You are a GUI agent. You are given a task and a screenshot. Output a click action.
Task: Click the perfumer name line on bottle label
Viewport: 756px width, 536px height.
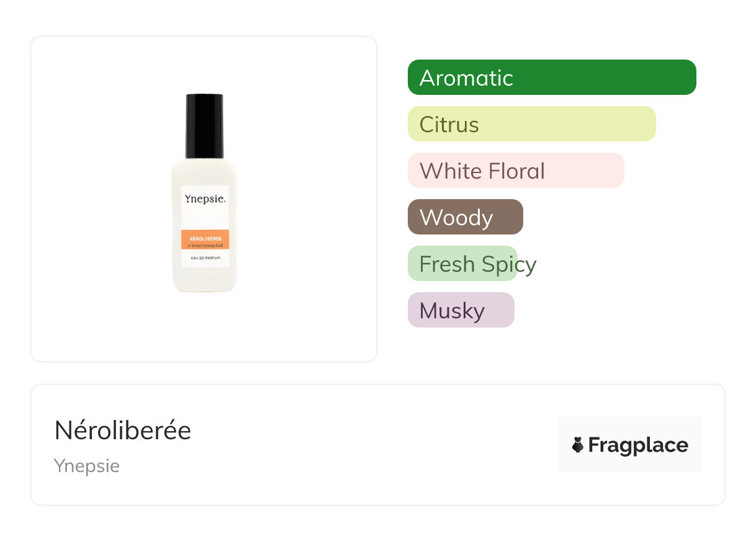click(205, 244)
